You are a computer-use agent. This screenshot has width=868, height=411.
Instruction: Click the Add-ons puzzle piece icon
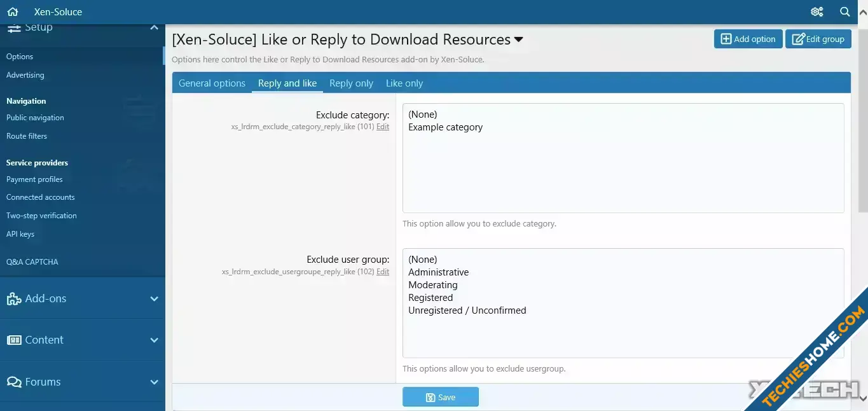[14, 298]
